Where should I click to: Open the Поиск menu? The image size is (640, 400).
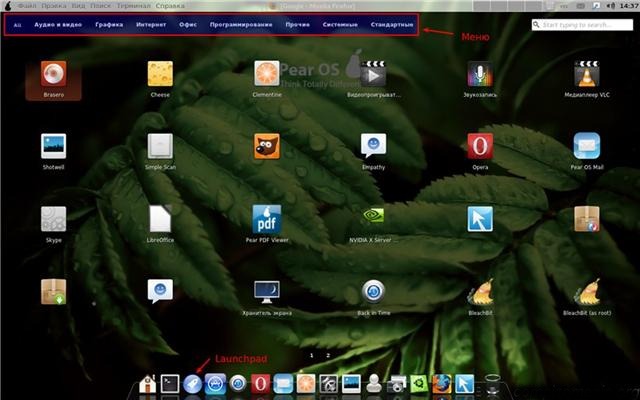[100, 6]
